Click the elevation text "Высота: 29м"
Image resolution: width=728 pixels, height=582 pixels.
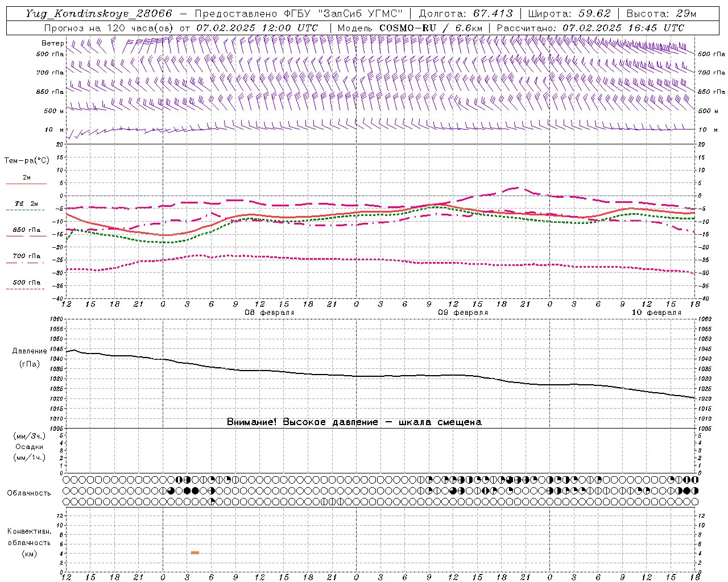pyautogui.click(x=661, y=14)
